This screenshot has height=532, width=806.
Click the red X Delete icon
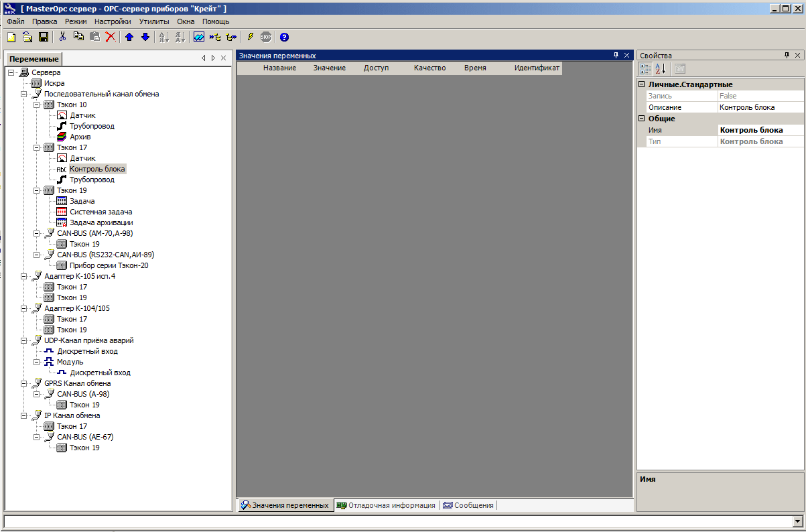click(111, 38)
